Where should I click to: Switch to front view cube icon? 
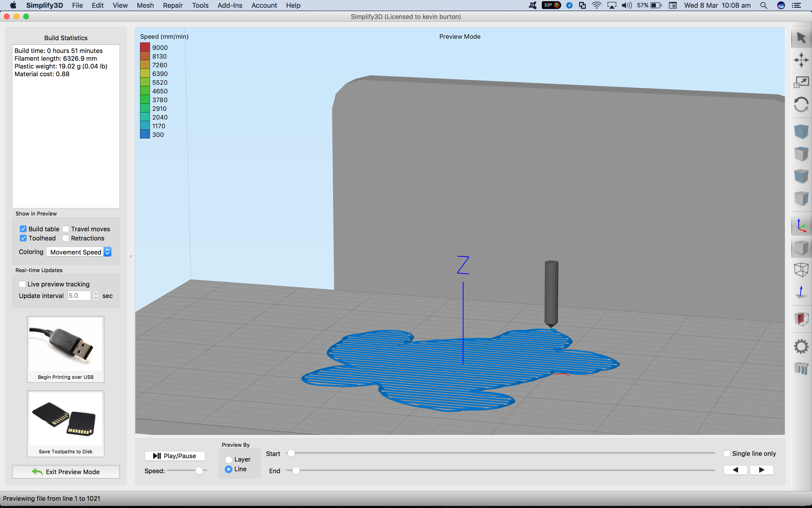tap(801, 176)
